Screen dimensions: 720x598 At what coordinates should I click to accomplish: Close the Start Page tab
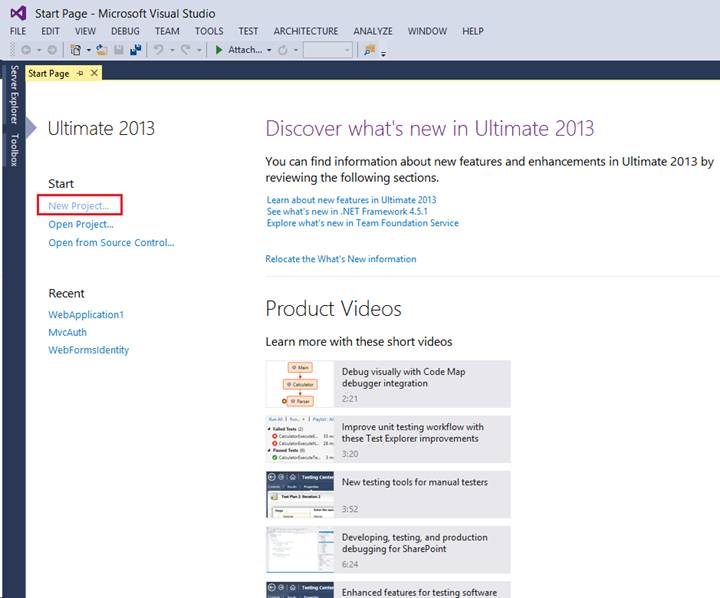(95, 73)
